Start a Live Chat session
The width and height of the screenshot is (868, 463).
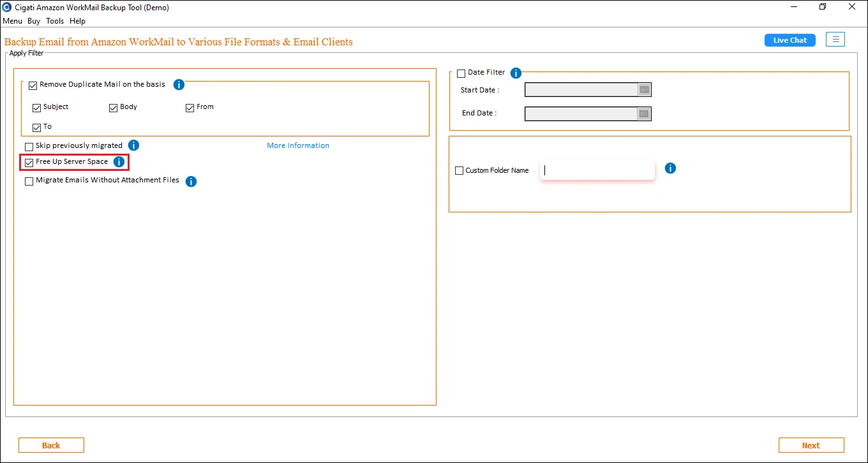point(790,40)
